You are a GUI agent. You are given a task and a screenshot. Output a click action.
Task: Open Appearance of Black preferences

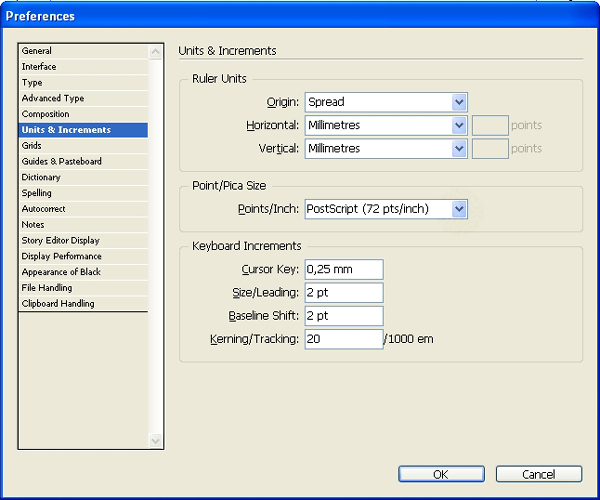(83, 272)
